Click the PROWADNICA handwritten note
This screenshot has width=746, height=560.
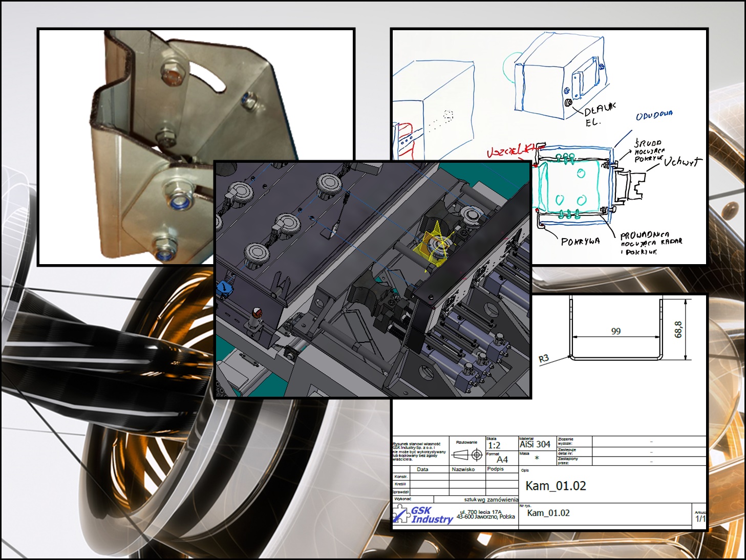pyautogui.click(x=651, y=243)
